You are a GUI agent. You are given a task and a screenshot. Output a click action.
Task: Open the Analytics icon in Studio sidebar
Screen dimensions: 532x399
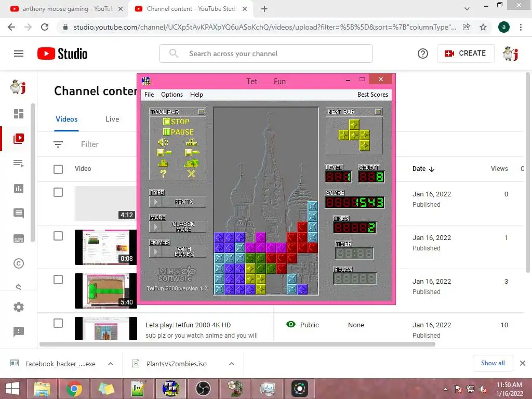click(19, 189)
